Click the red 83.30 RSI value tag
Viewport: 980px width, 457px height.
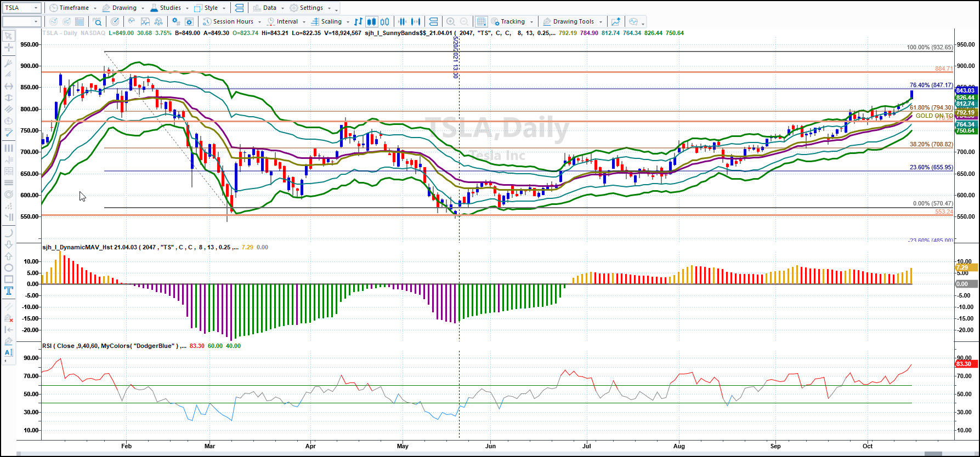(x=966, y=364)
